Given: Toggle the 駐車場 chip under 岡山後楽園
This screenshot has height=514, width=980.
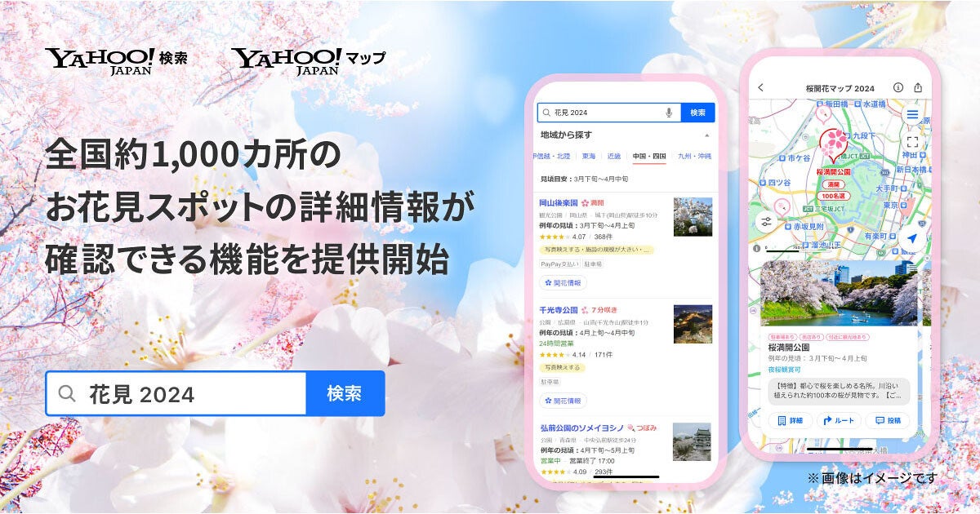Looking at the screenshot, I should click(x=592, y=264).
